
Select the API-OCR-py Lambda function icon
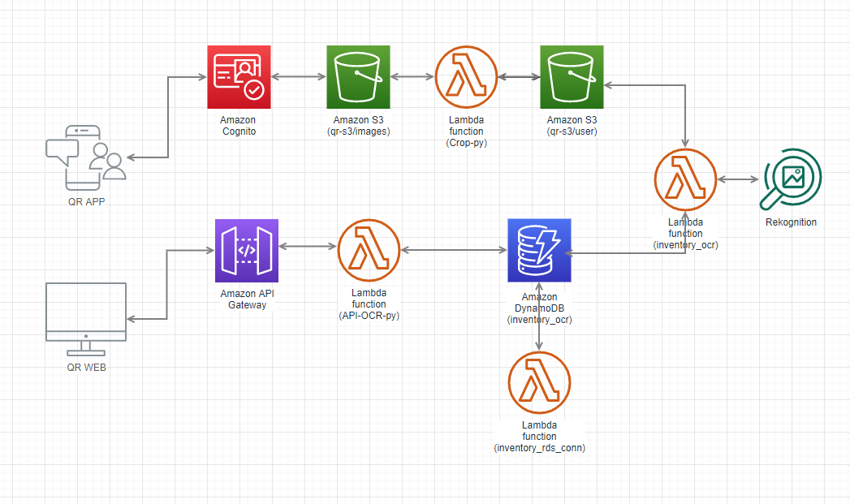(x=369, y=250)
